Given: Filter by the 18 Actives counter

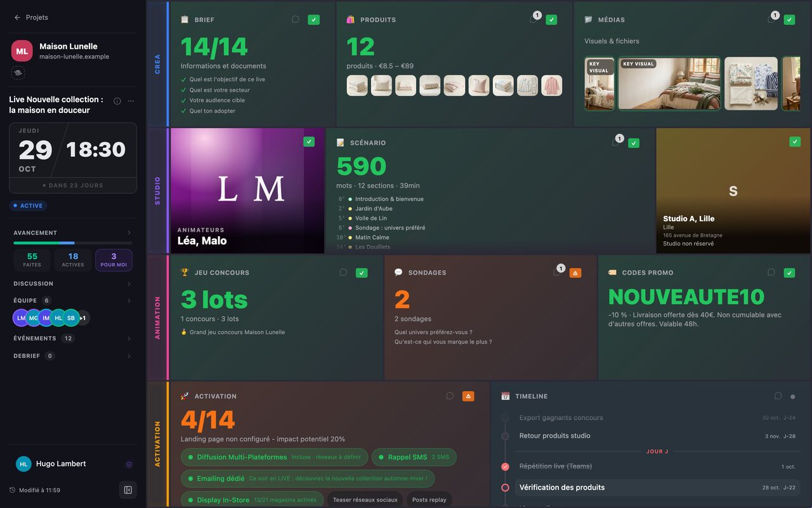Looking at the screenshot, I should click(x=73, y=260).
